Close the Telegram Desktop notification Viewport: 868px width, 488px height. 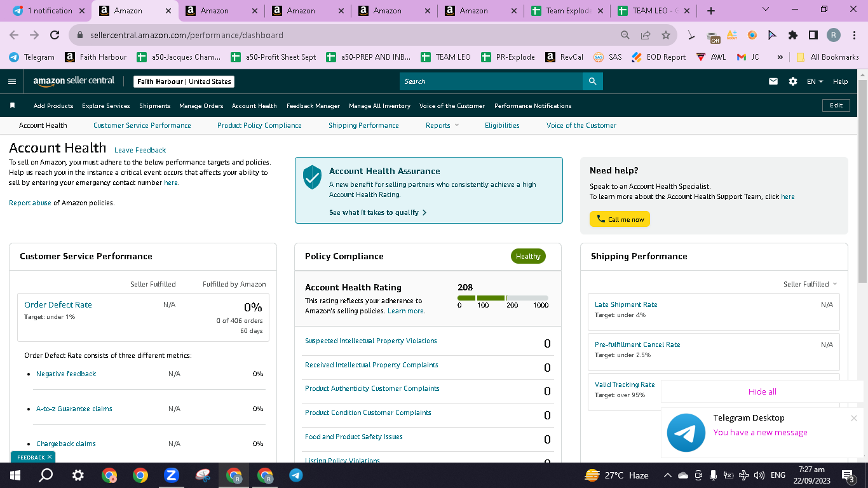tap(853, 418)
